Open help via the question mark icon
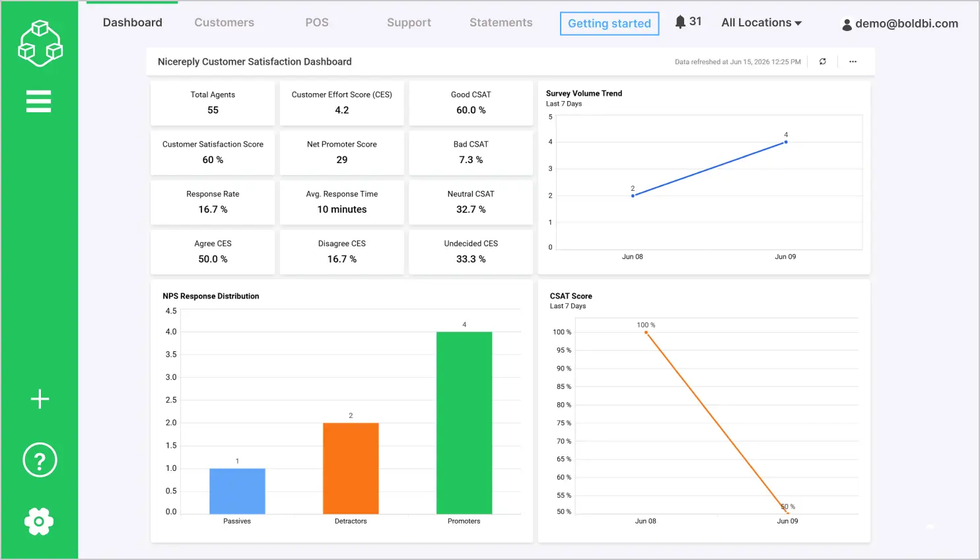This screenshot has width=980, height=560. coord(40,460)
